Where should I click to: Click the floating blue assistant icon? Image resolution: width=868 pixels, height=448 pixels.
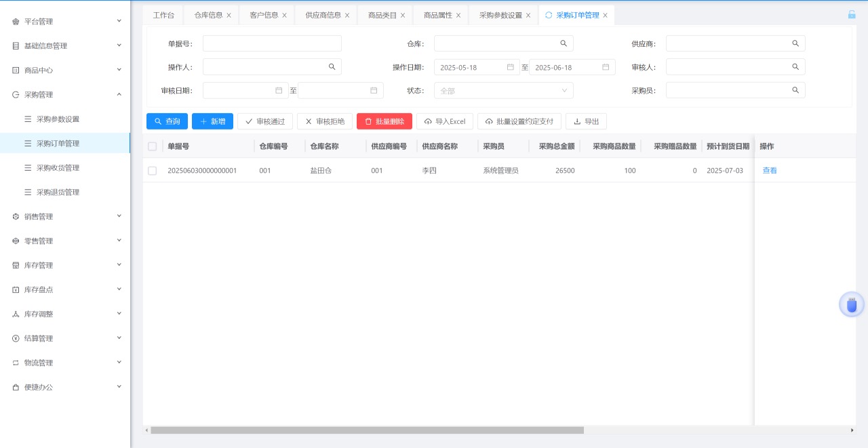tap(852, 305)
